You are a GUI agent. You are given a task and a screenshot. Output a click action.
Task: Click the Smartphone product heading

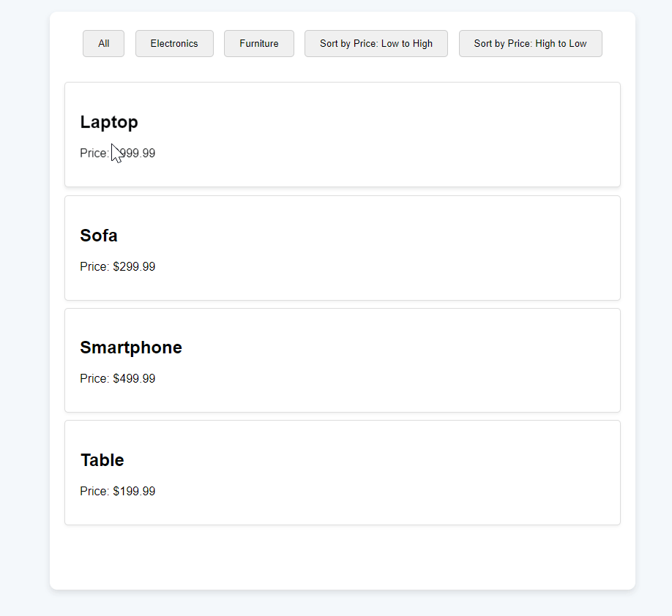pos(131,348)
